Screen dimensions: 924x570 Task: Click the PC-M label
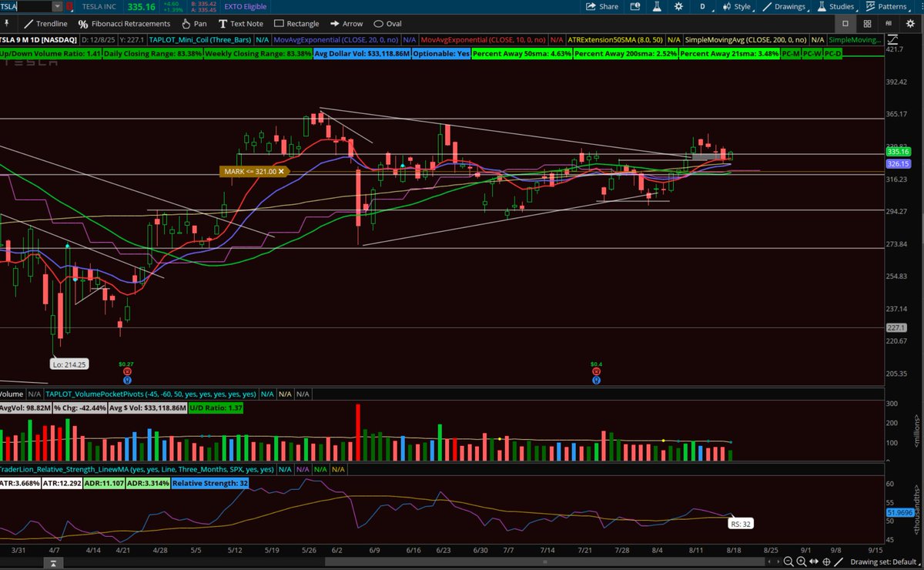(790, 54)
